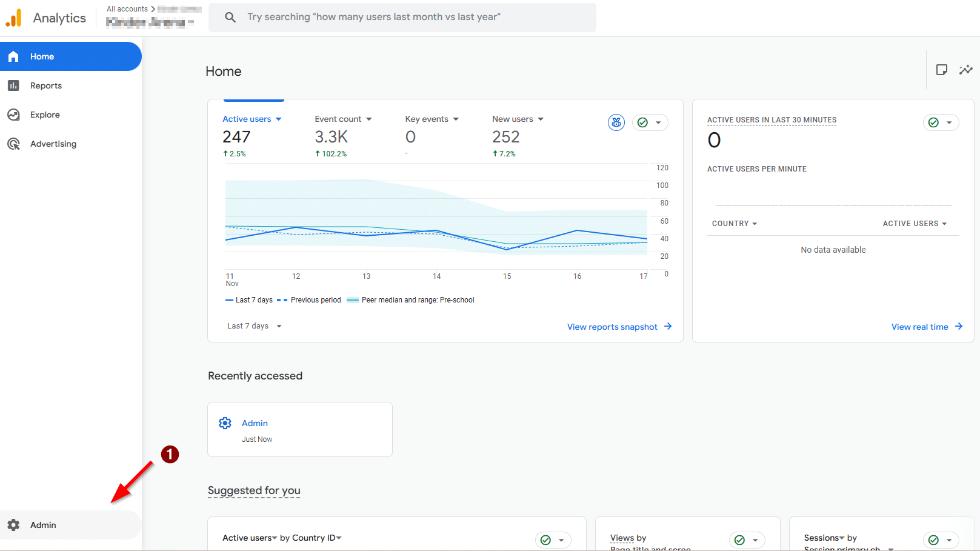This screenshot has width=980, height=551.
Task: Click the search magnifier icon
Action: 230,17
